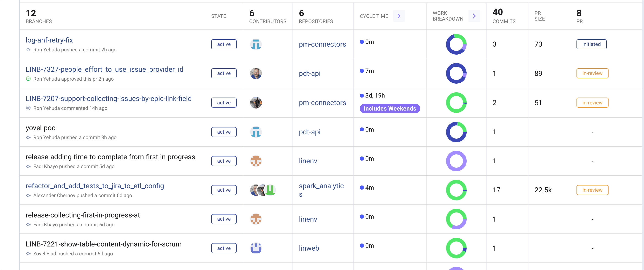The height and width of the screenshot is (270, 644).
Task: Select the in-review PR status for LINB-7327
Action: (x=591, y=73)
